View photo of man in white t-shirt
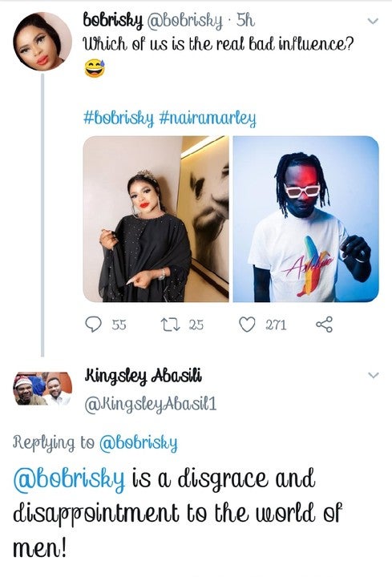 [306, 220]
